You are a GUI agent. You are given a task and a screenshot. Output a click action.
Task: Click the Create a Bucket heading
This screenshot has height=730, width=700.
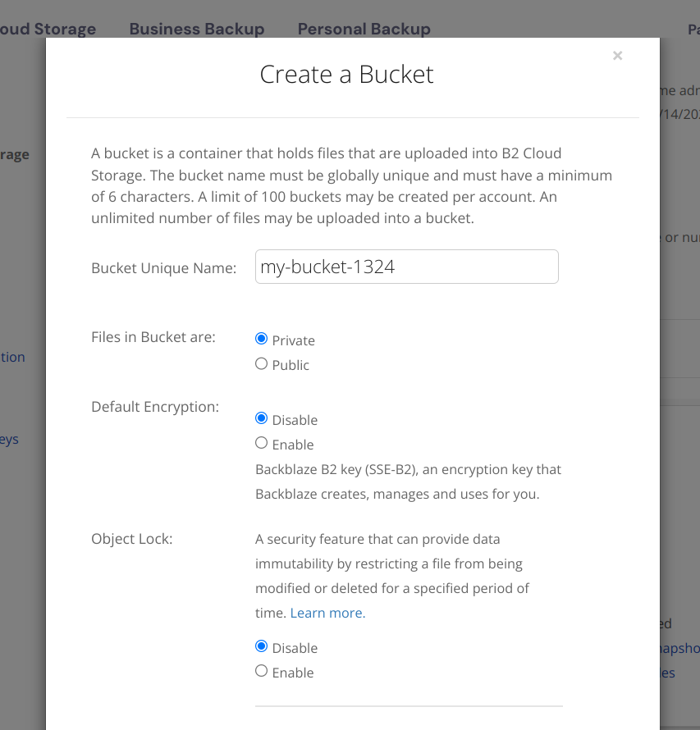pos(347,75)
